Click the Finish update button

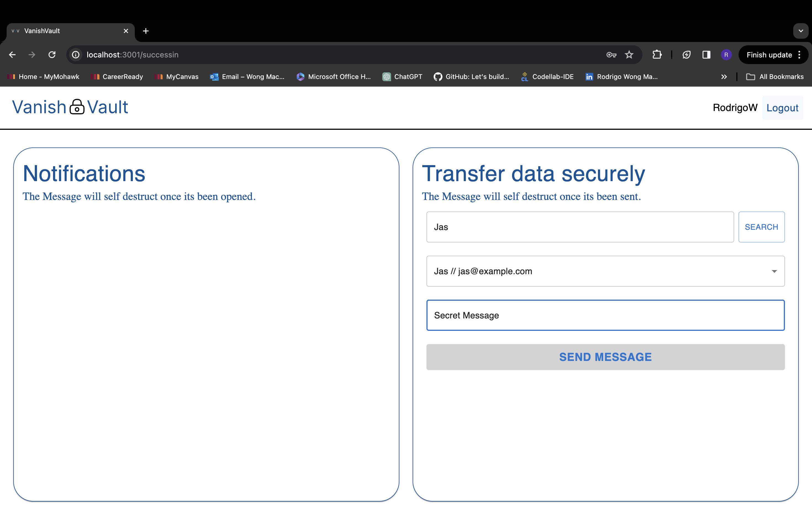769,55
